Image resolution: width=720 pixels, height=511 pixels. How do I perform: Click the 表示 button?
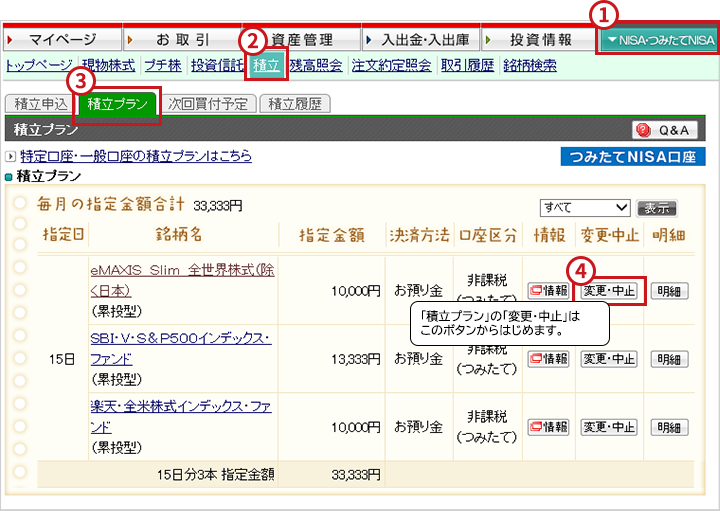pyautogui.click(x=657, y=208)
